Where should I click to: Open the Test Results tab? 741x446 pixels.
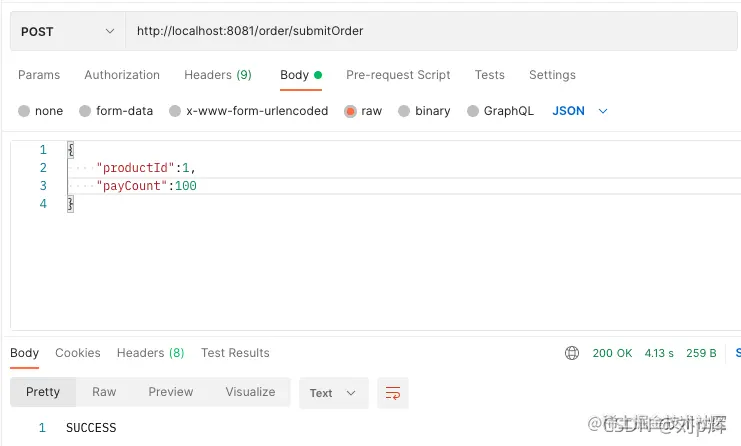[235, 353]
